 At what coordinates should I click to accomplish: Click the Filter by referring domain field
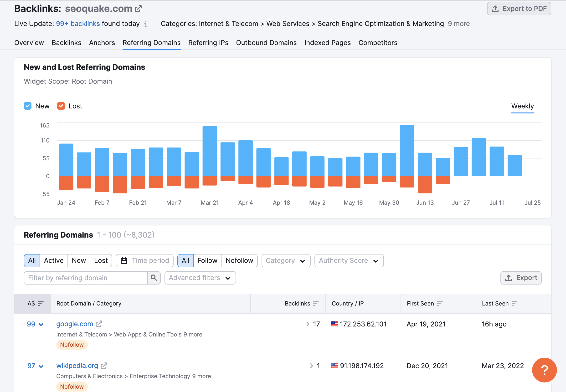coord(86,278)
